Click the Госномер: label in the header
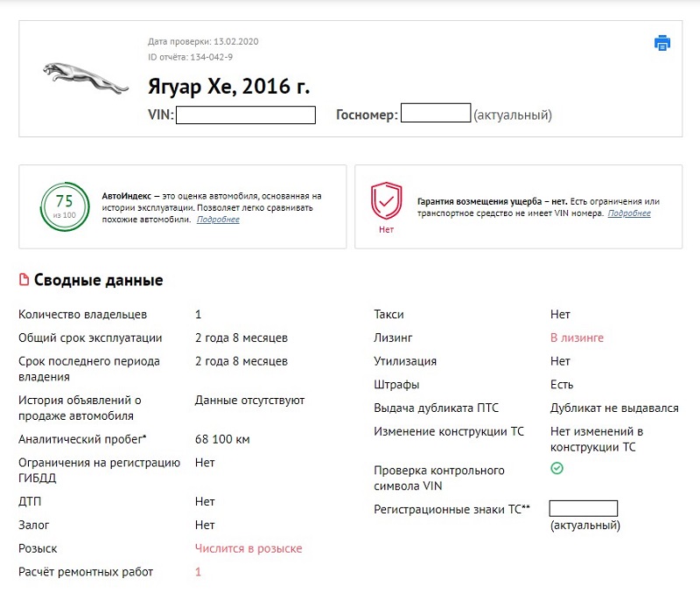700x593 pixels. (367, 115)
